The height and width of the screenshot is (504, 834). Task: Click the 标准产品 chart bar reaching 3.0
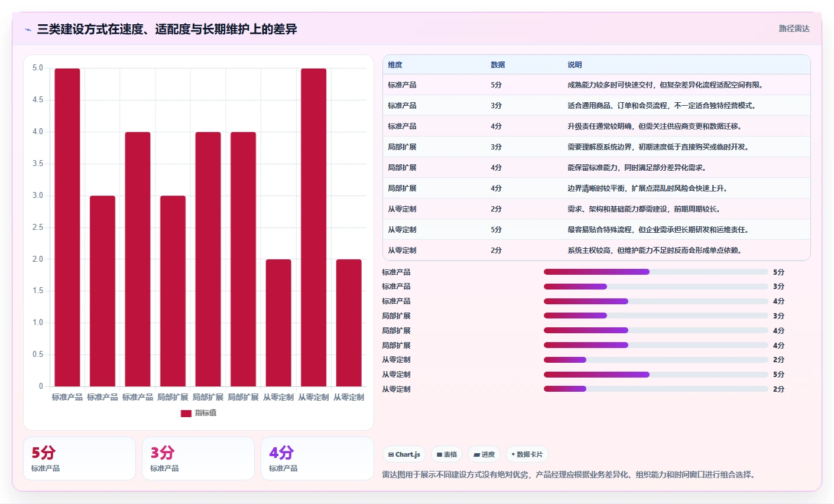(102, 291)
